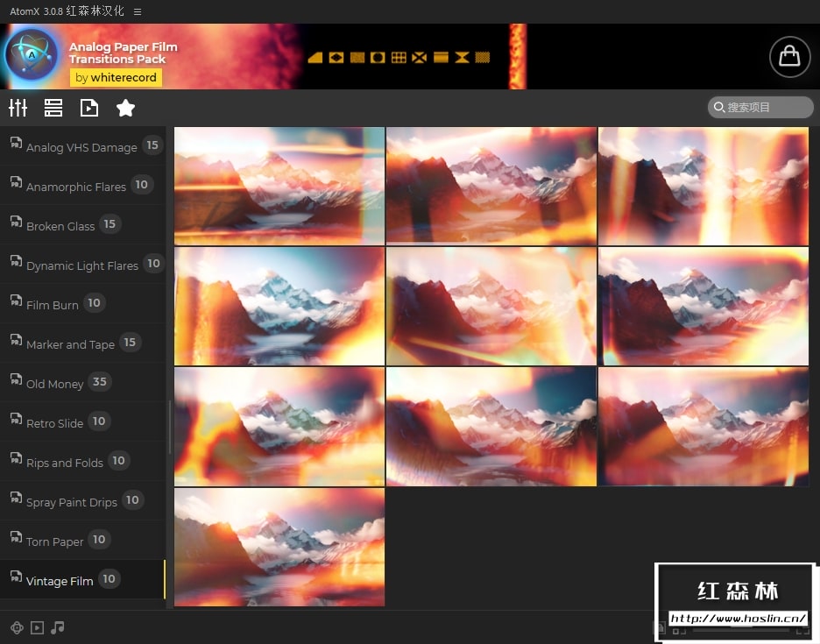Click the 35 count badge for Old Money
Screen dimensions: 820x644
(99, 382)
